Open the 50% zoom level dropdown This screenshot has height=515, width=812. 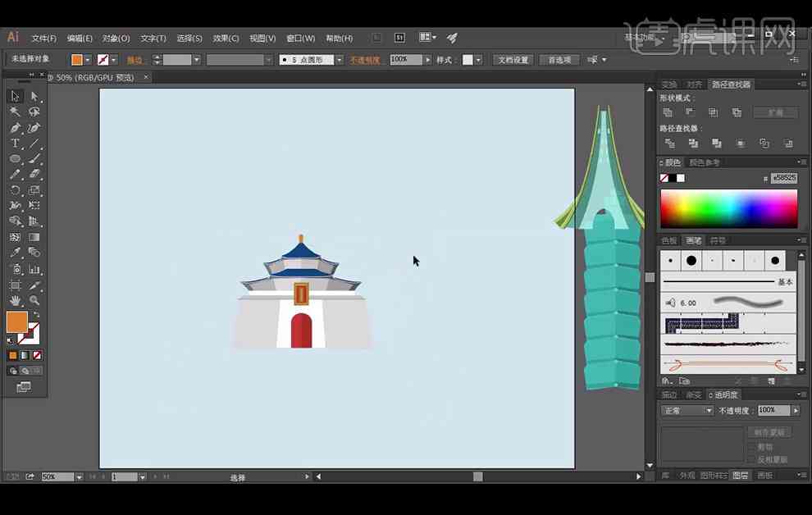(80, 477)
